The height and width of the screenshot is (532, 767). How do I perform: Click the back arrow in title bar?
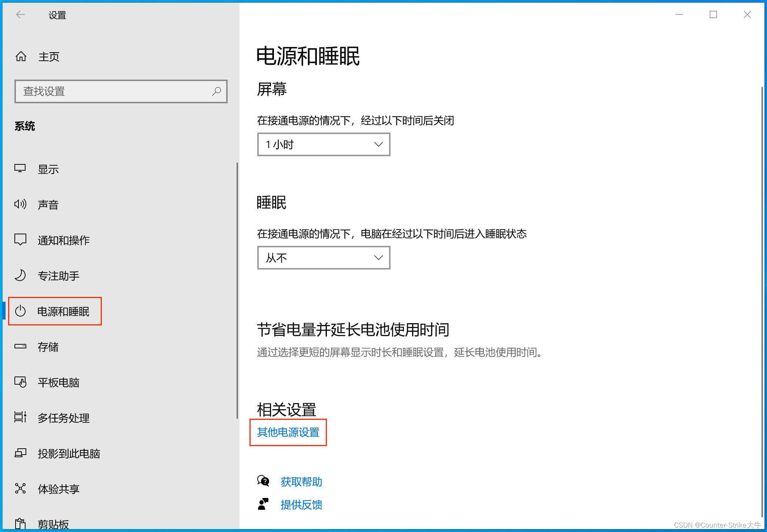click(x=20, y=15)
